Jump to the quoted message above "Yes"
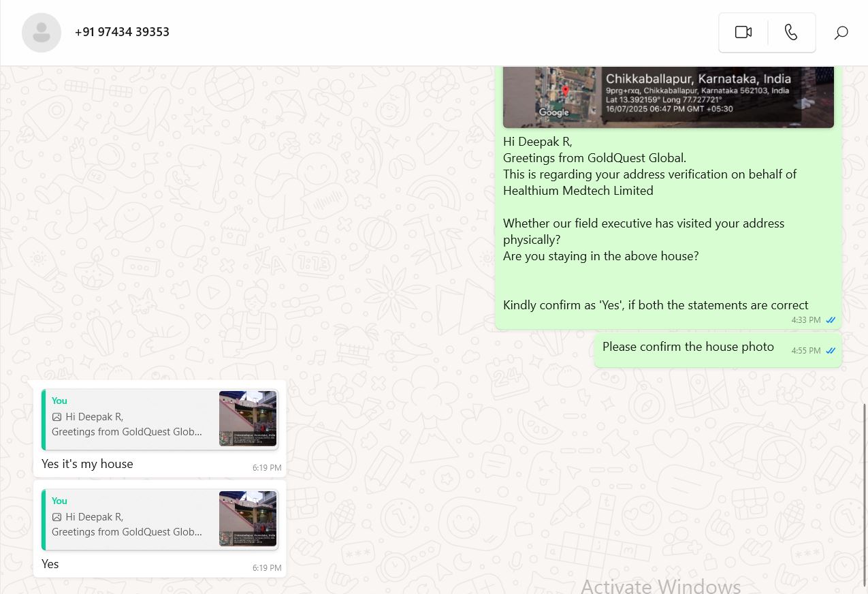Viewport: 868px width, 594px height. tap(129, 520)
